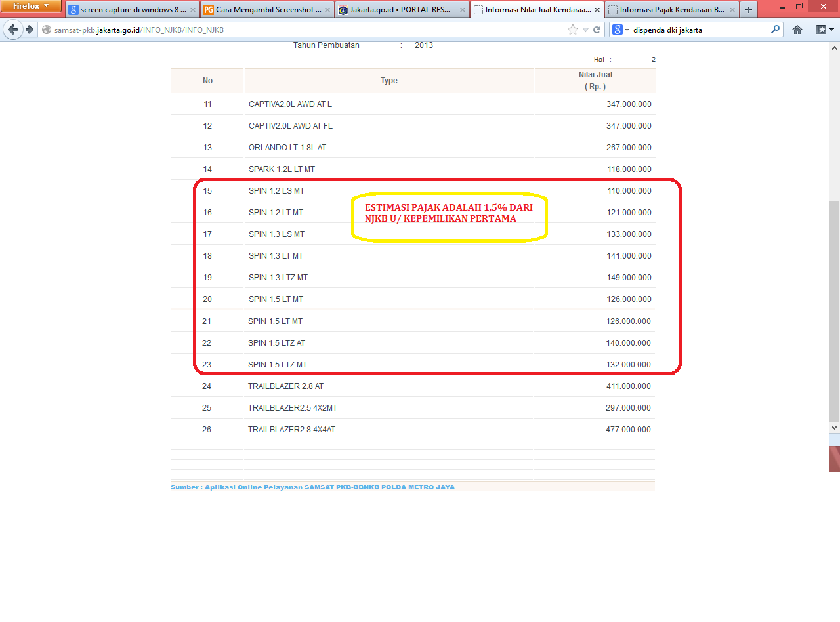840x622 pixels.
Task: Click 'SPIN 1.2 LT MT' row text
Action: 276,213
